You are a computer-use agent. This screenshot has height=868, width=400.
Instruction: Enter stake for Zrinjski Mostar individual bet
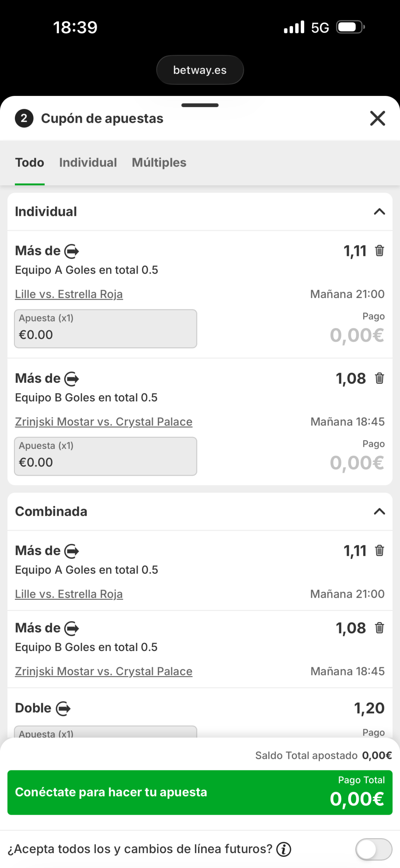click(x=105, y=456)
